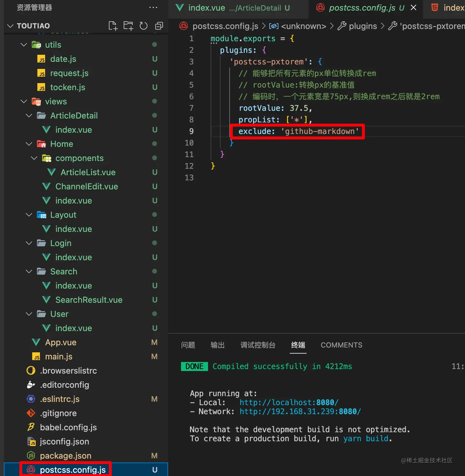The height and width of the screenshot is (476, 465).
Task: Collapse the utils folder
Action: [24, 45]
